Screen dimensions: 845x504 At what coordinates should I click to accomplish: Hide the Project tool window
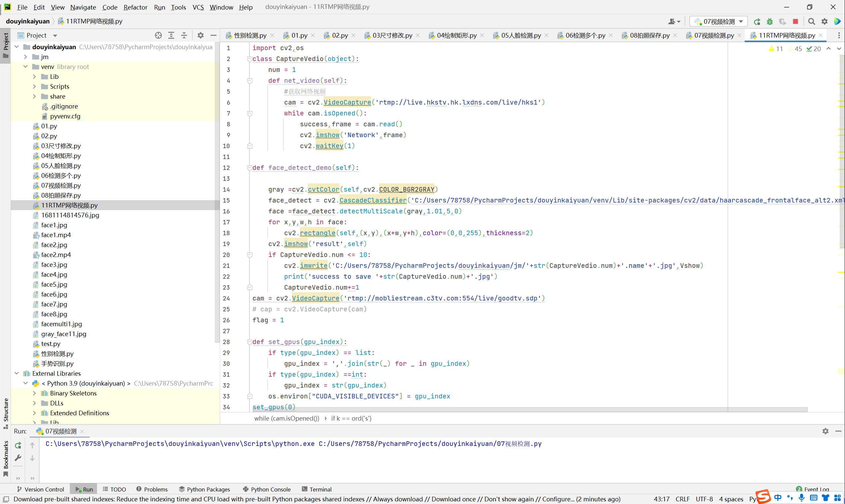(x=213, y=35)
